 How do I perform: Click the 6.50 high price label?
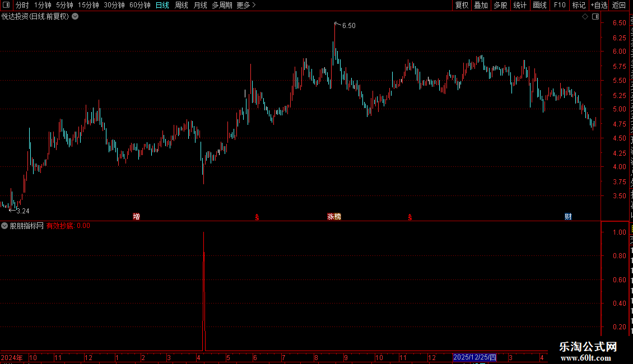349,26
